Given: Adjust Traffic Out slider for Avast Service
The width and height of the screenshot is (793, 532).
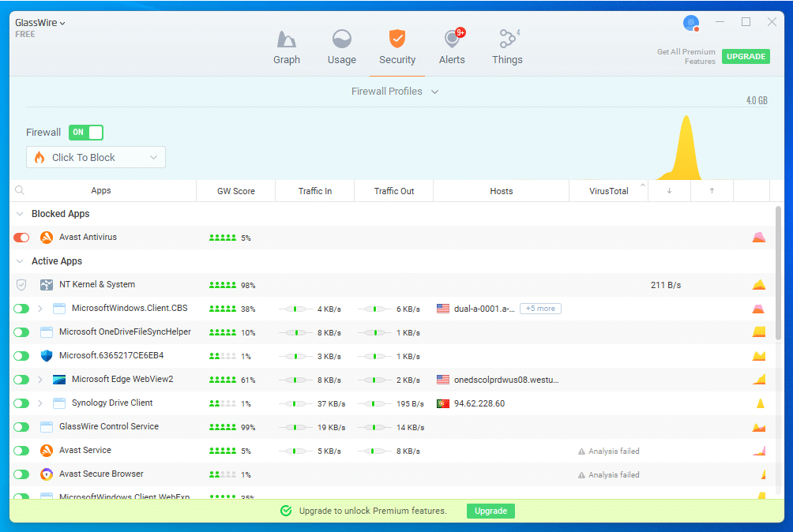Looking at the screenshot, I should tap(374, 451).
